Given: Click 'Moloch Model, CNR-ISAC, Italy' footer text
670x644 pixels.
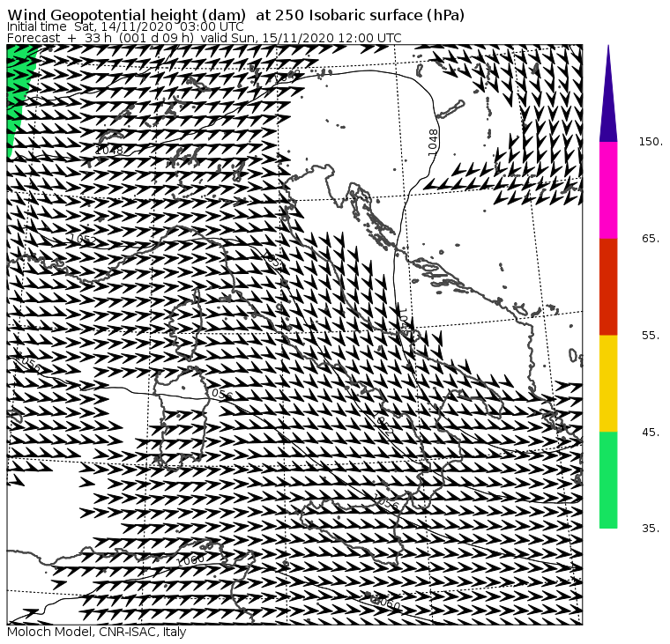Looking at the screenshot, I should point(97,632).
